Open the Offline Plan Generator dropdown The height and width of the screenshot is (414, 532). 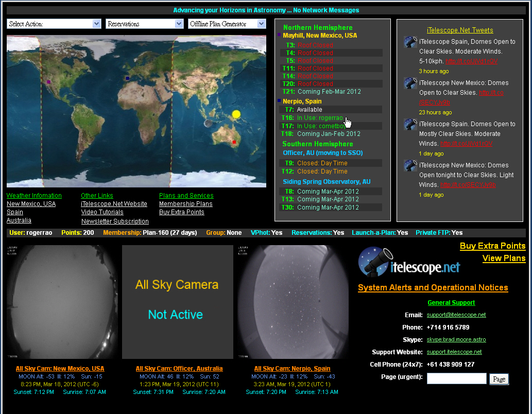tap(227, 24)
